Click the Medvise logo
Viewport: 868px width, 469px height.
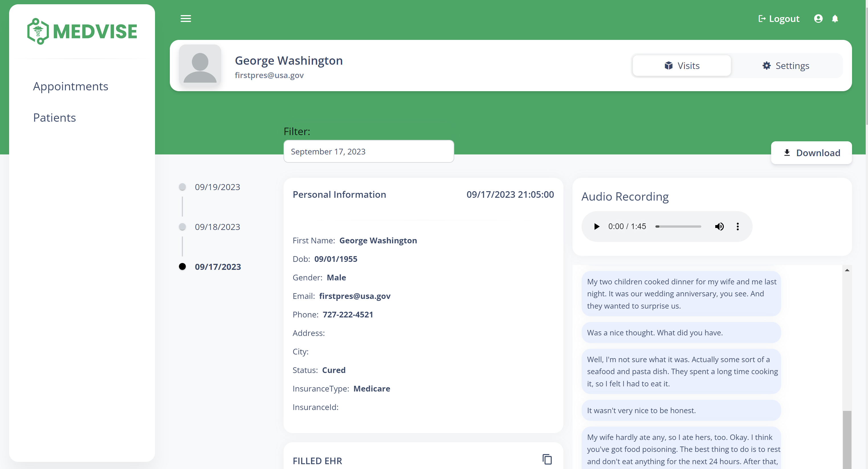[x=82, y=31]
